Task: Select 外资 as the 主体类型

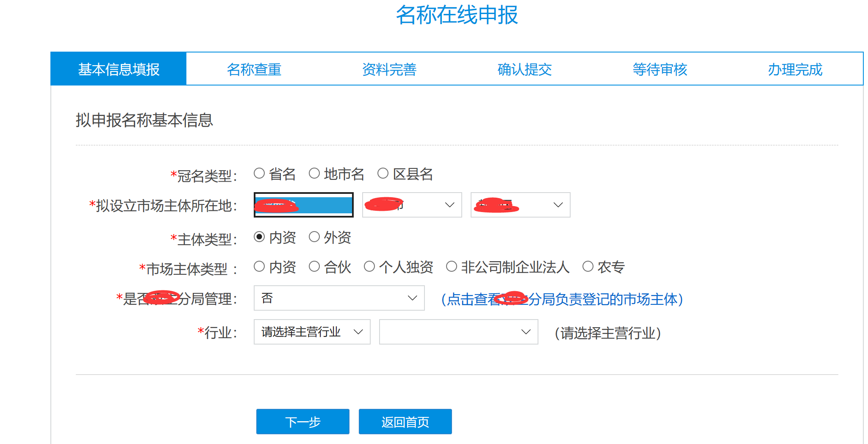Action: click(x=314, y=237)
